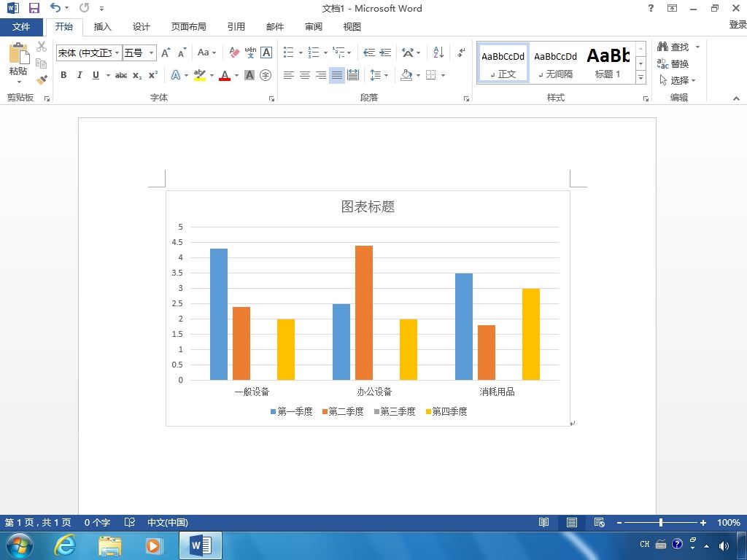The width and height of the screenshot is (747, 560).
Task: Toggle character shading button
Action: tap(249, 75)
